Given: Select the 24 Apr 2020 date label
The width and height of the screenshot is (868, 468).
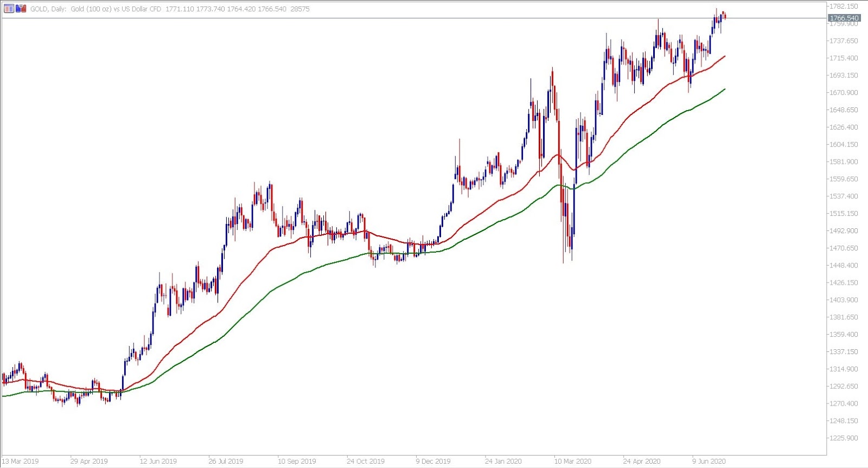Looking at the screenshot, I should click(x=642, y=461).
